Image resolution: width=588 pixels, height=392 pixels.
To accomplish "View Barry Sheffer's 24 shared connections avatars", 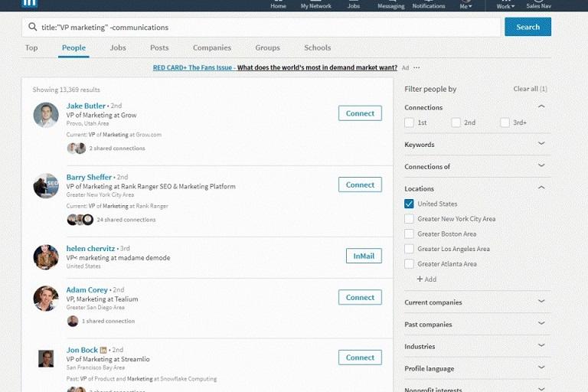I will tap(80, 220).
